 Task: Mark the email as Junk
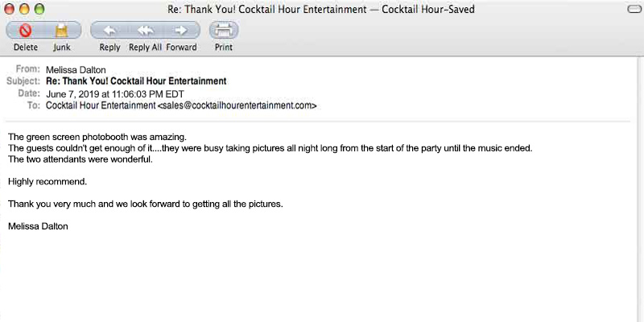click(x=62, y=31)
